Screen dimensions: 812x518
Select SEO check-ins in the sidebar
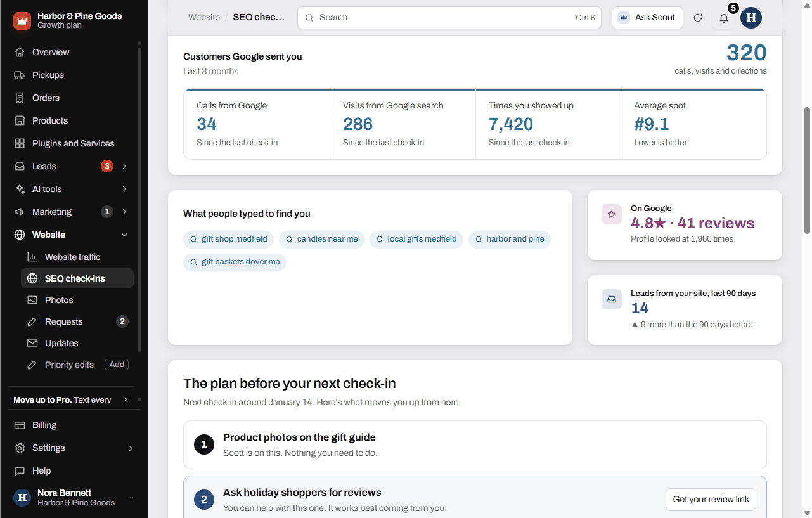tap(77, 278)
